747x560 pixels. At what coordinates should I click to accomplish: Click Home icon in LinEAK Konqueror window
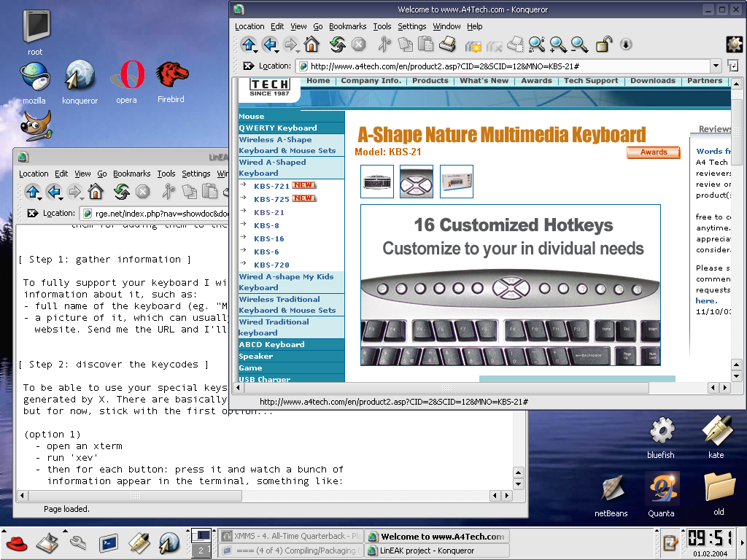[96, 192]
